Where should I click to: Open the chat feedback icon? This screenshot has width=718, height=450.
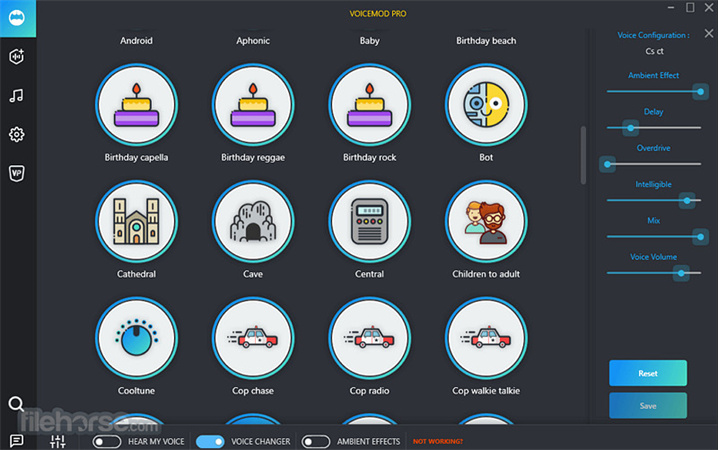pos(17,440)
